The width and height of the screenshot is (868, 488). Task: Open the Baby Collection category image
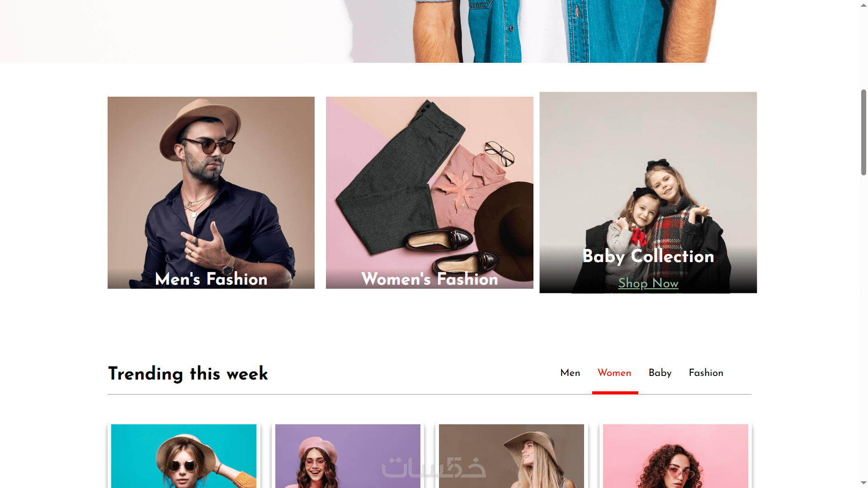pyautogui.click(x=648, y=192)
